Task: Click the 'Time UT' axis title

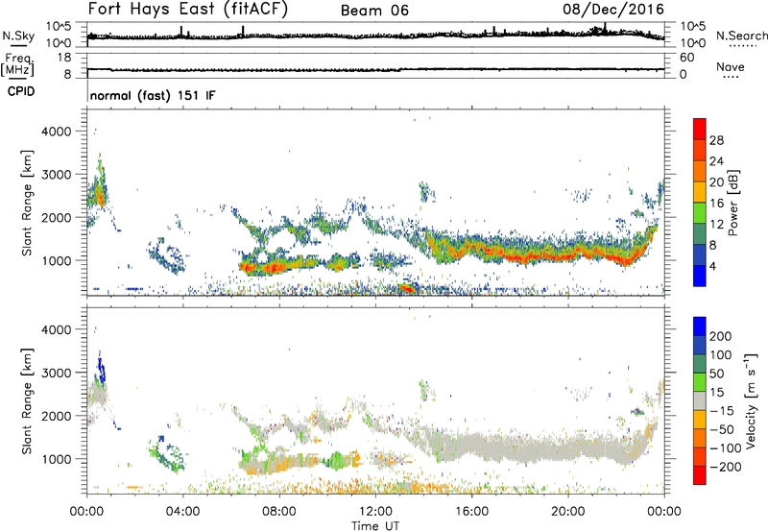Action: 375,525
